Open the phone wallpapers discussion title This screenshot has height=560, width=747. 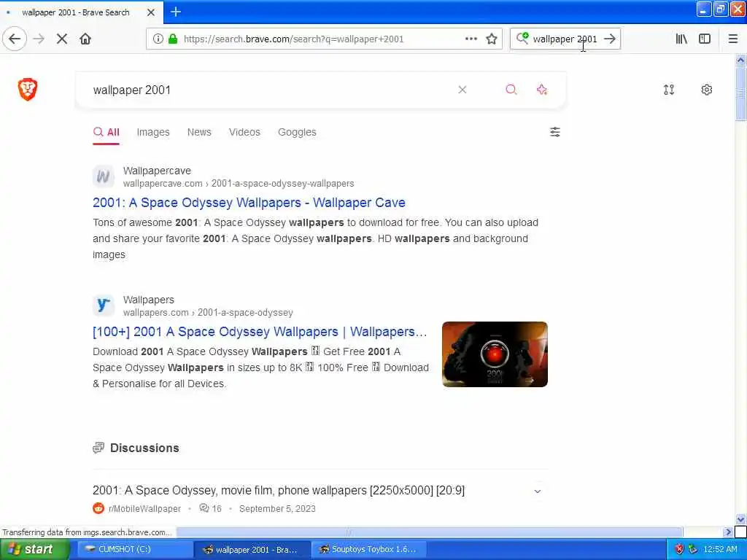coord(279,490)
